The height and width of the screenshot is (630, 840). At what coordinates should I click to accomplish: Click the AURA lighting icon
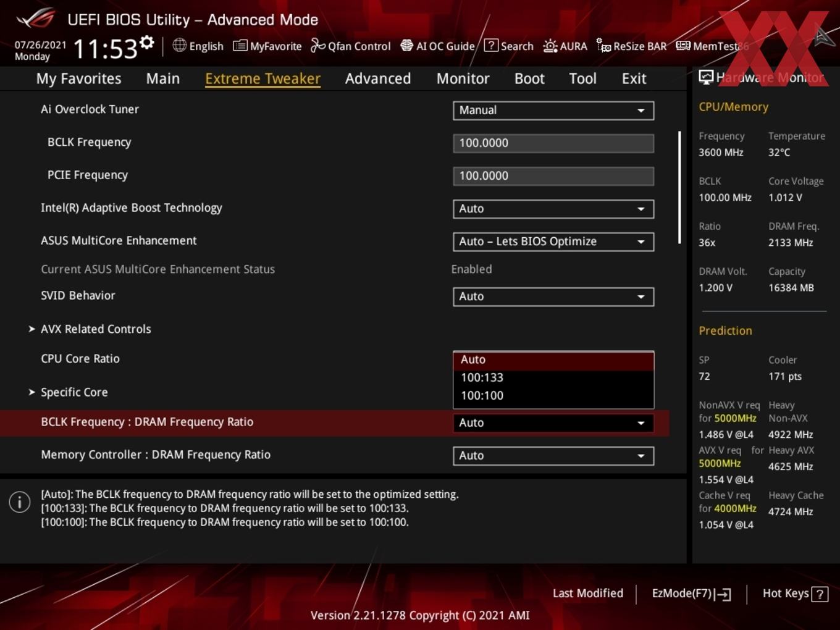[550, 46]
